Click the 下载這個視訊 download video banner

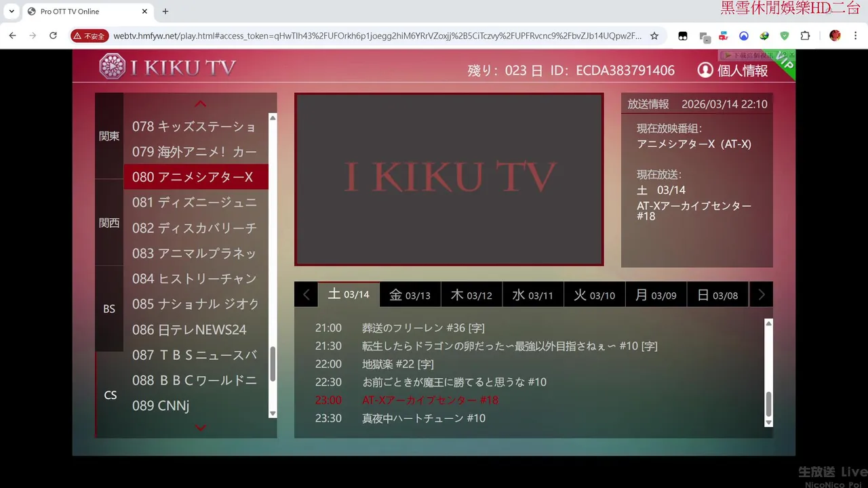tap(751, 55)
